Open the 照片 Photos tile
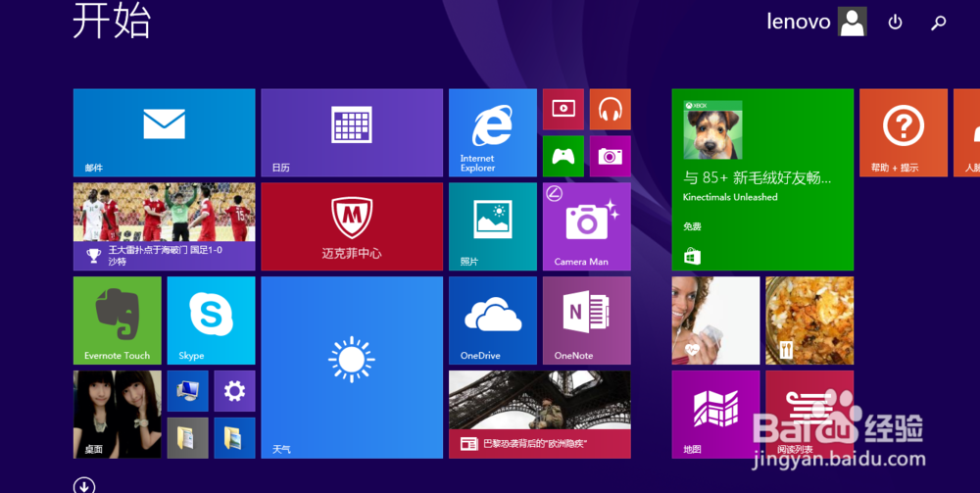Image resolution: width=980 pixels, height=493 pixels. pyautogui.click(x=493, y=226)
